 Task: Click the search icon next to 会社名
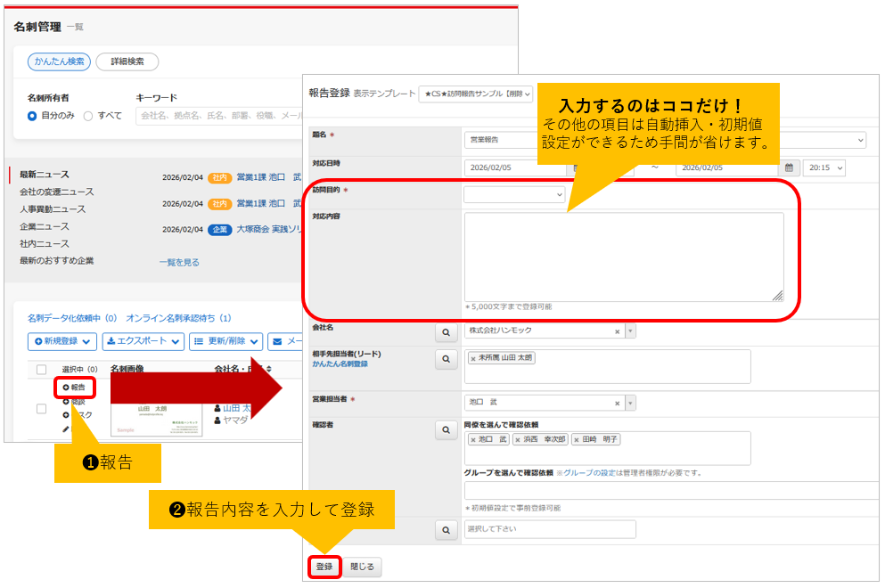[x=445, y=332]
